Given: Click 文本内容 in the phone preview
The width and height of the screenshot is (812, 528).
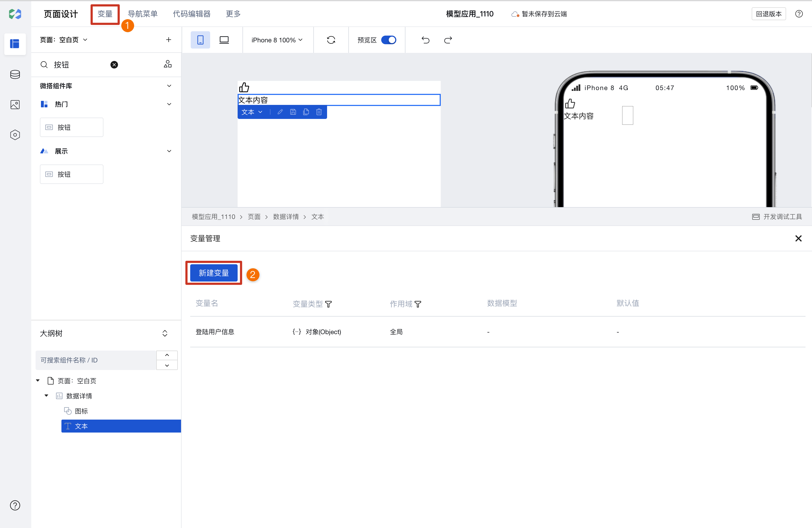Looking at the screenshot, I should pyautogui.click(x=579, y=116).
